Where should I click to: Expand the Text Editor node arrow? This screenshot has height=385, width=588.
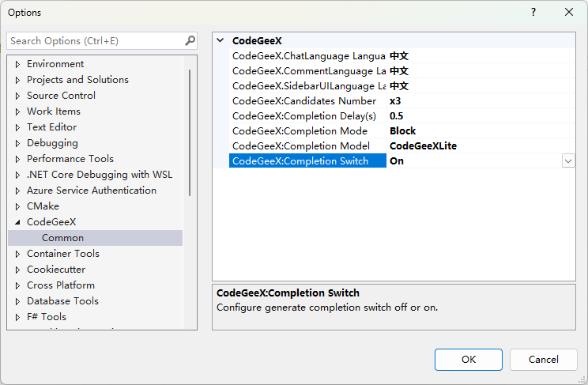[17, 127]
